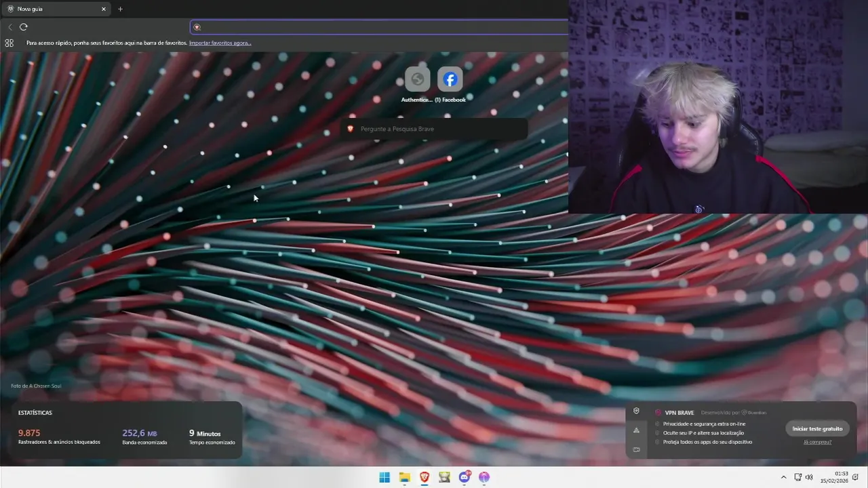
Task: Go back with the browser back arrow
Action: (x=10, y=27)
